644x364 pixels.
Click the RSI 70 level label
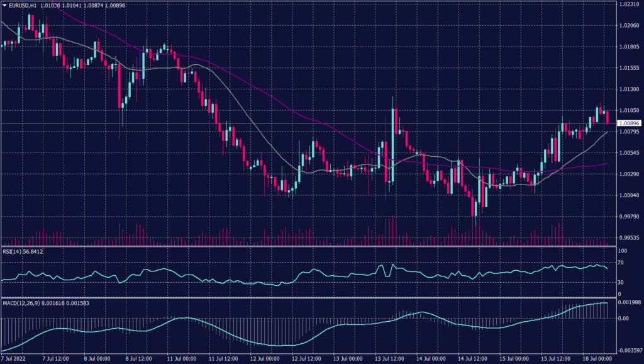[x=619, y=265]
